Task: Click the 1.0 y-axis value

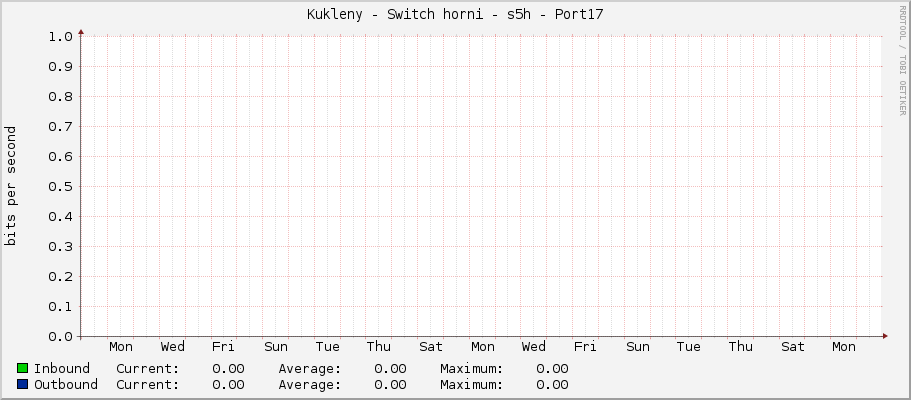Action: [x=58, y=37]
